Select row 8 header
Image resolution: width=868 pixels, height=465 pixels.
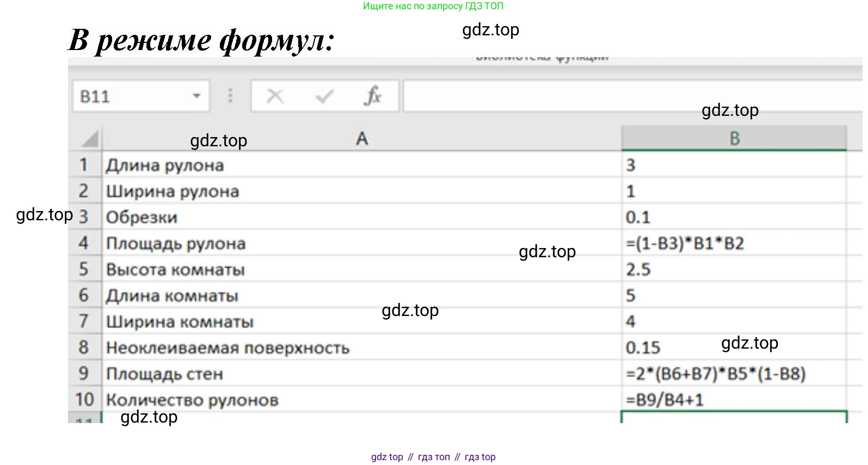(x=84, y=347)
